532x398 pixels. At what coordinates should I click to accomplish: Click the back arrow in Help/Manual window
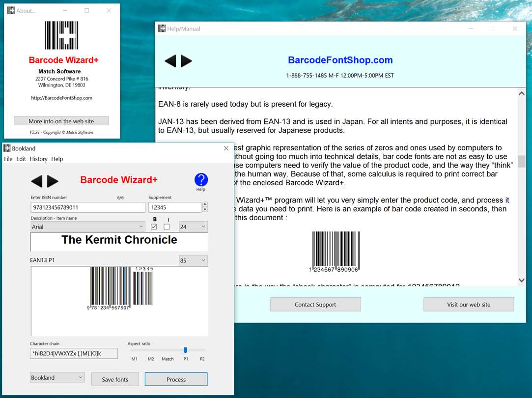[170, 61]
